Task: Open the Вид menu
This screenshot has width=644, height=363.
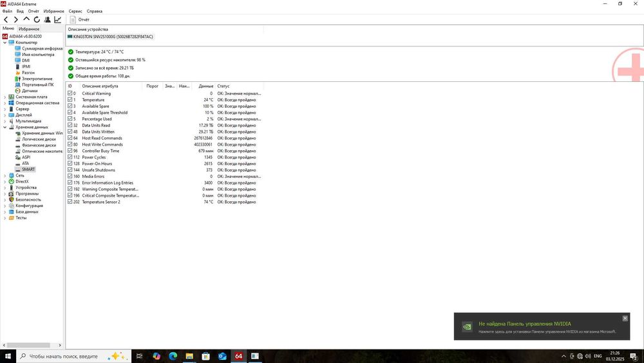Action: click(20, 11)
